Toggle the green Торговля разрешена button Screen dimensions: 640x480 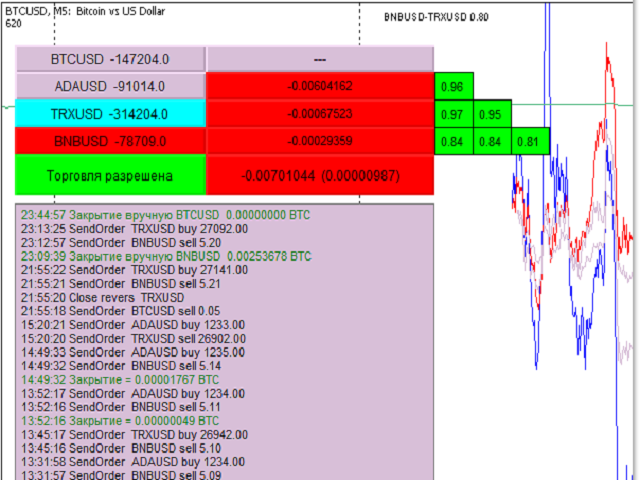tap(110, 176)
